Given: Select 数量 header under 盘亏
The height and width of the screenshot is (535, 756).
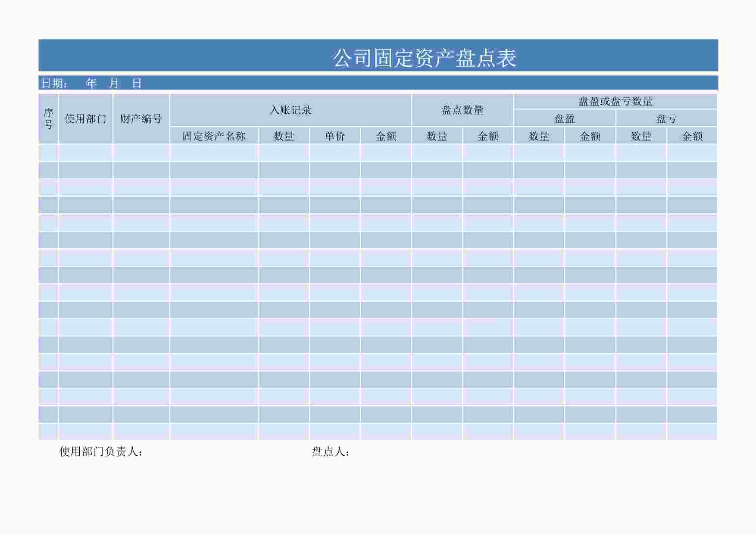Looking at the screenshot, I should (641, 136).
